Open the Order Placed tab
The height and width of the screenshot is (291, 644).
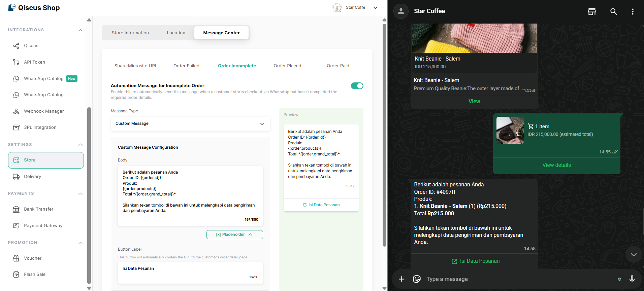pos(287,66)
